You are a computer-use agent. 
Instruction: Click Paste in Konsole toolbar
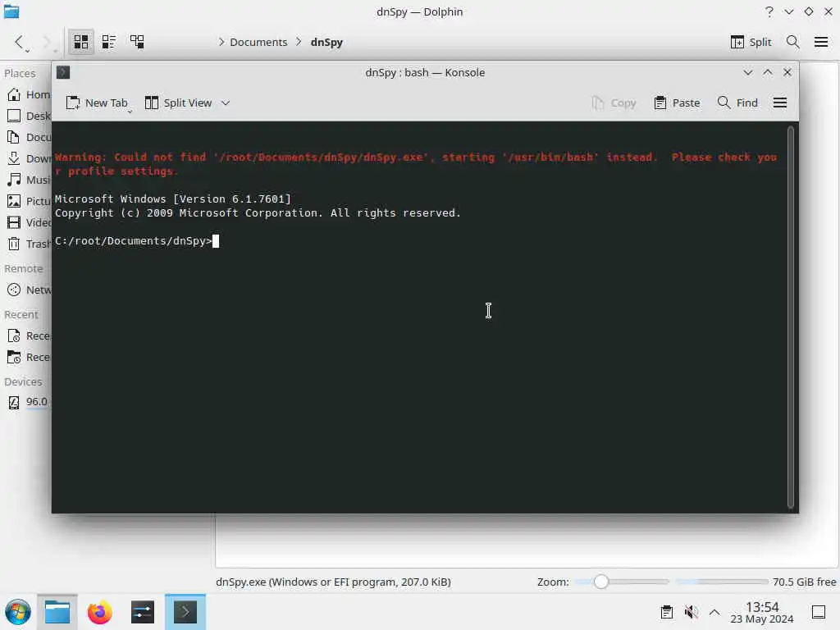tap(677, 103)
